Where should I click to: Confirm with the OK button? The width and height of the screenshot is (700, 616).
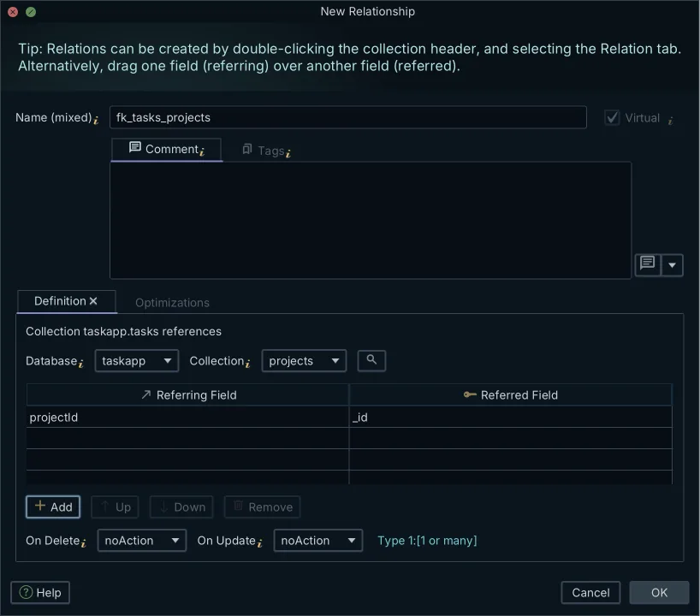pyautogui.click(x=659, y=592)
